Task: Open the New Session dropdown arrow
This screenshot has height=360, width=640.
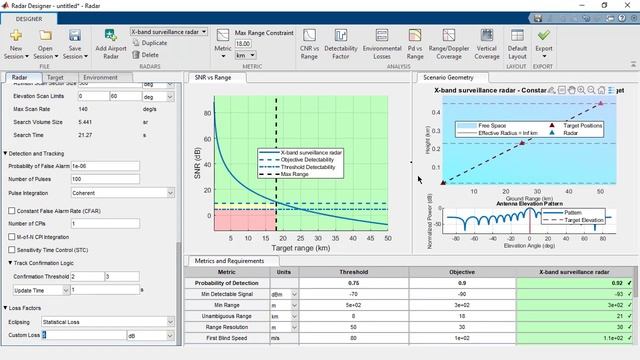Action: click(27, 56)
